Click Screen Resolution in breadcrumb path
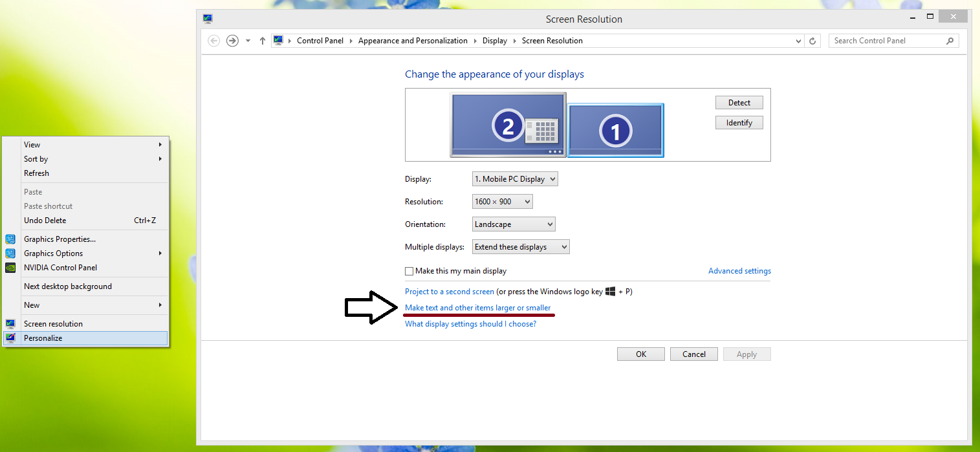980x452 pixels. 552,41
